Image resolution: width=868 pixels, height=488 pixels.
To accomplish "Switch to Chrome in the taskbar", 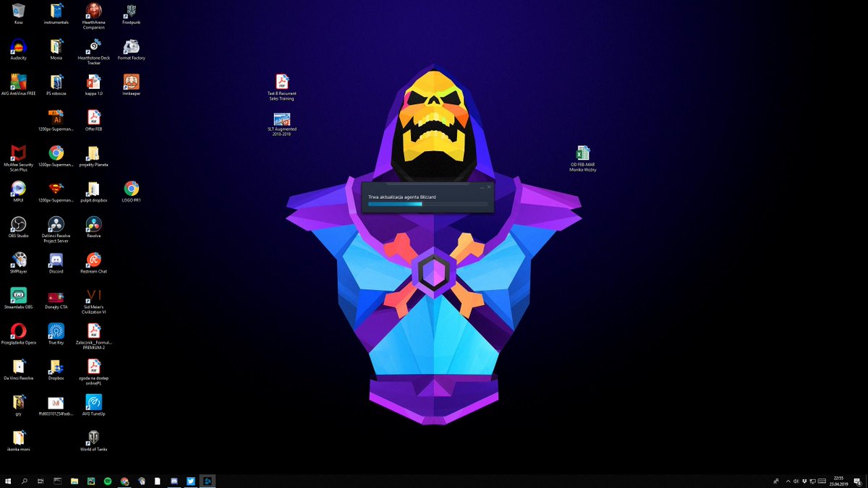I will (x=124, y=481).
